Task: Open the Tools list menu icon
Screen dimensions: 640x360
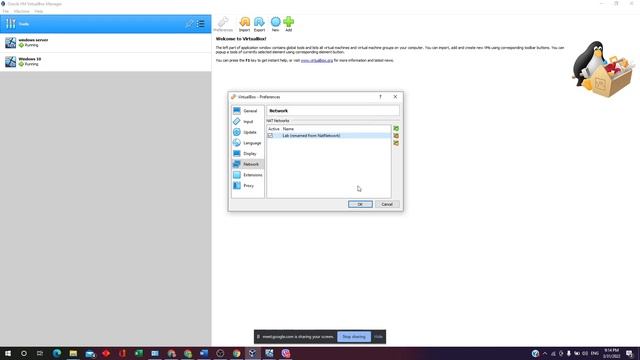Action: pos(200,24)
